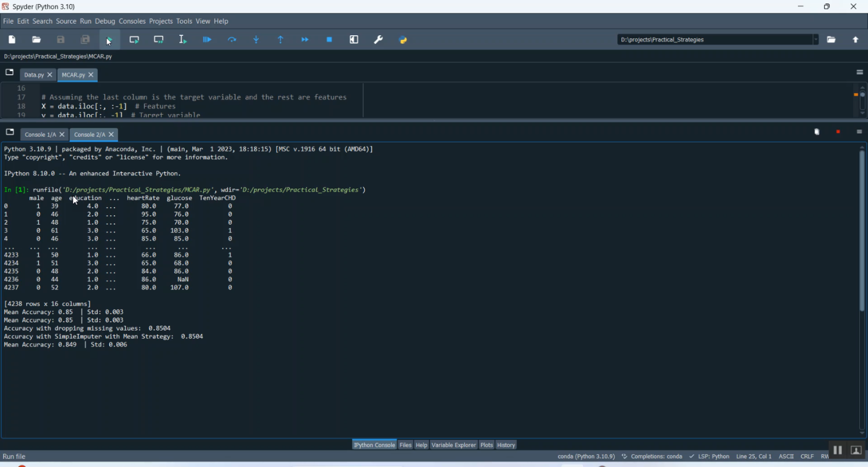This screenshot has height=467, width=868.
Task: Open Preferences via the wrench icon
Action: tap(378, 40)
